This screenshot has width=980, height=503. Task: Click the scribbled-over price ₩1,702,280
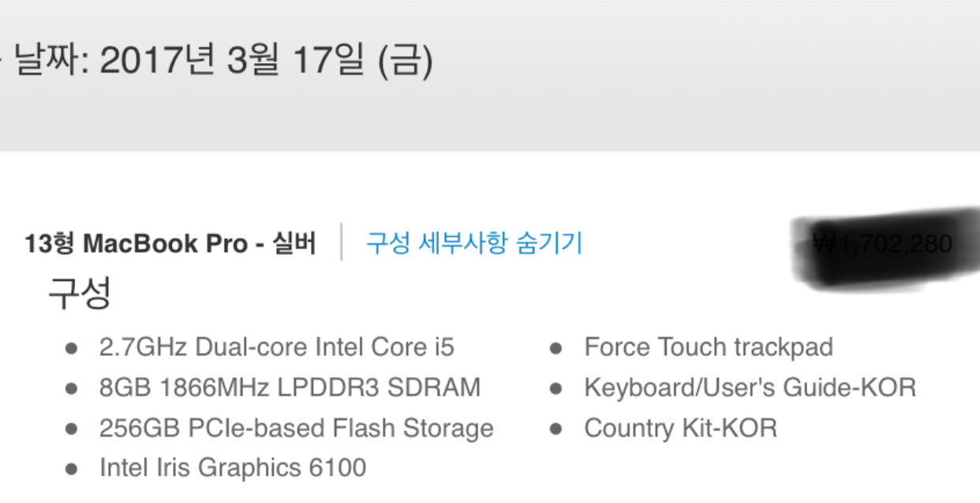[882, 244]
